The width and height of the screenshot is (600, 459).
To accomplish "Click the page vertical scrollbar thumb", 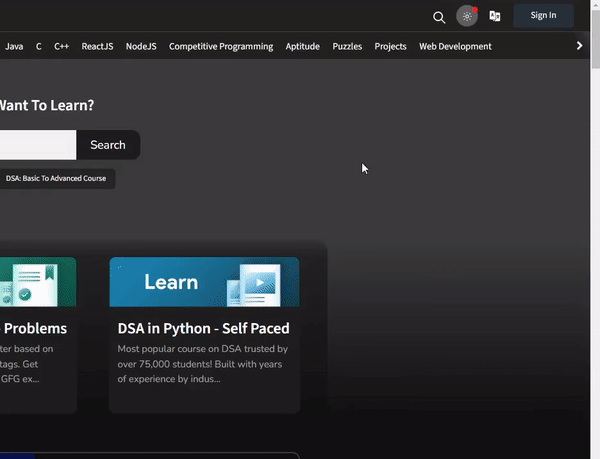I will pyautogui.click(x=595, y=39).
